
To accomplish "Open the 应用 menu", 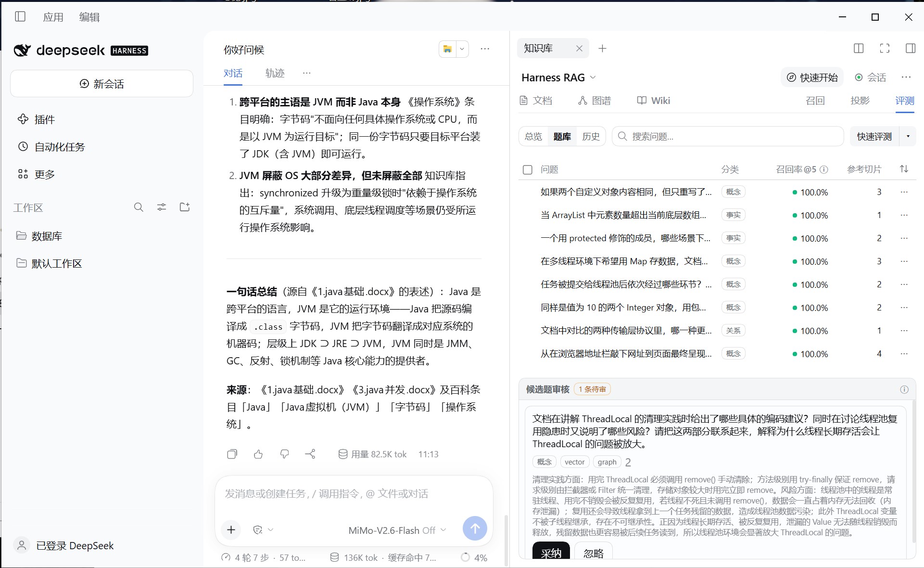I will pyautogui.click(x=53, y=17).
